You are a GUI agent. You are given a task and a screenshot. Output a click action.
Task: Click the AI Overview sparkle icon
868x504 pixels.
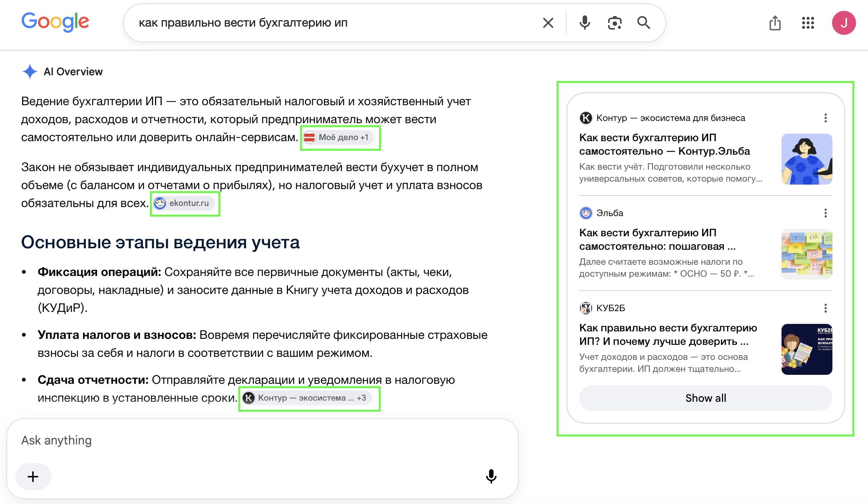pos(30,72)
